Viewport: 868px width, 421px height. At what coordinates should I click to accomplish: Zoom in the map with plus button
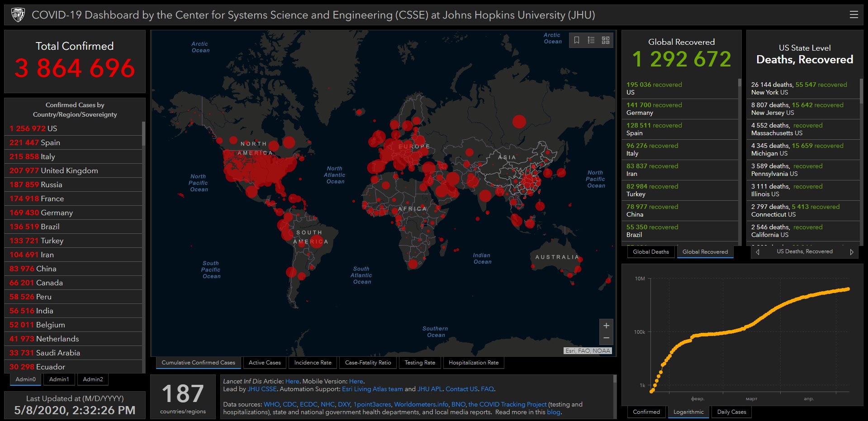[x=606, y=326]
